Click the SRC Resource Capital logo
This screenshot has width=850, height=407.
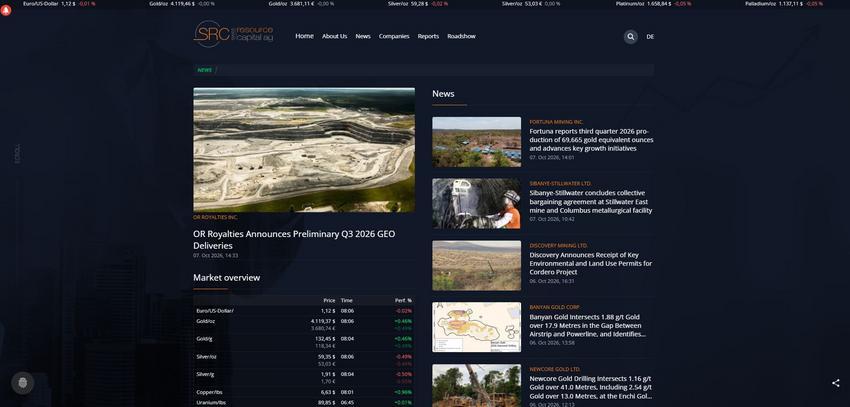(234, 34)
